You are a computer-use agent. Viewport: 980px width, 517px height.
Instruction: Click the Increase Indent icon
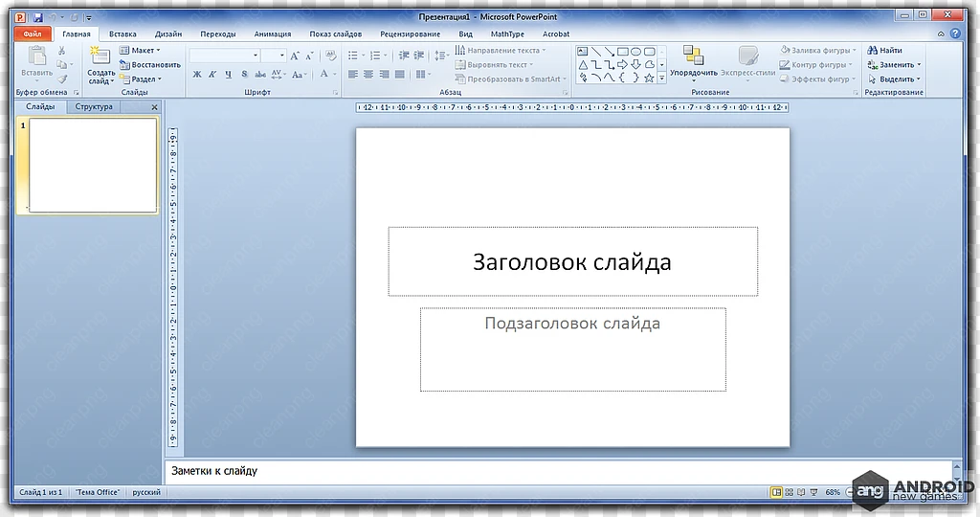(419, 56)
